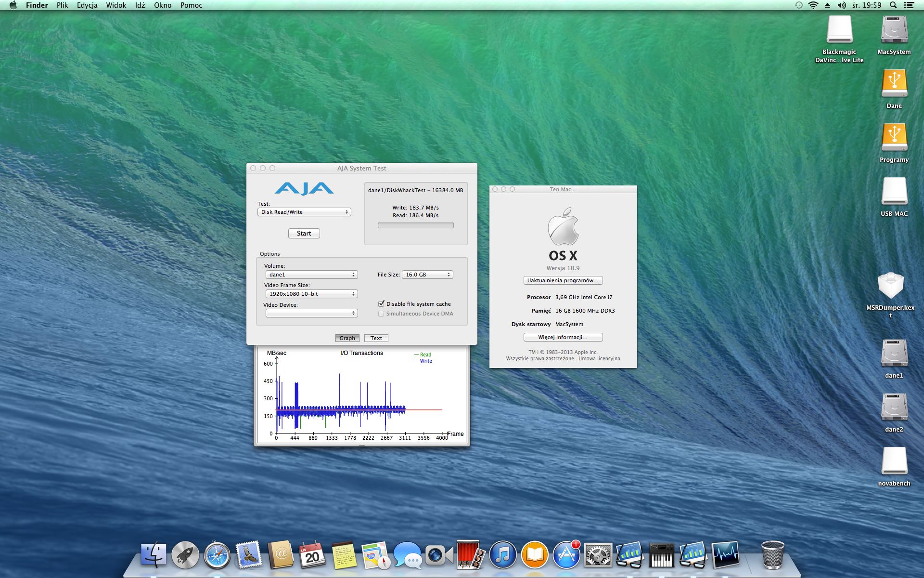This screenshot has height=578, width=924.
Task: Open Finder from the Dock
Action: point(154,555)
